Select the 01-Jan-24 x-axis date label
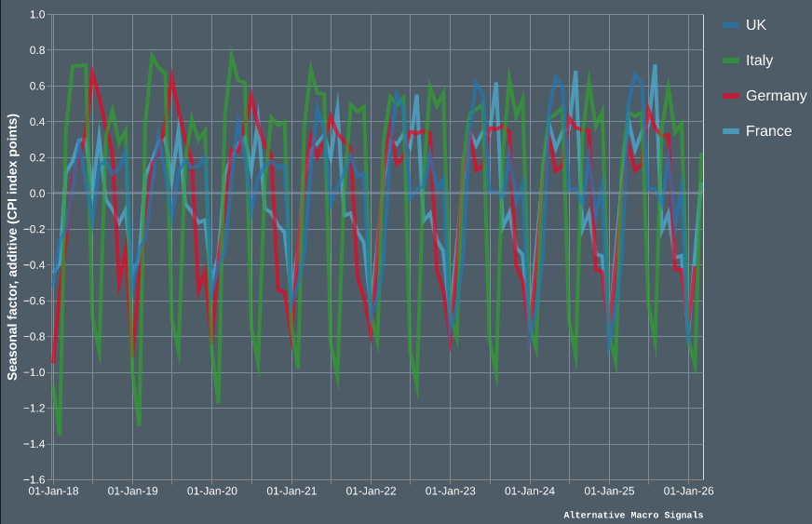Screen dimensions: 812x524 tap(530, 490)
